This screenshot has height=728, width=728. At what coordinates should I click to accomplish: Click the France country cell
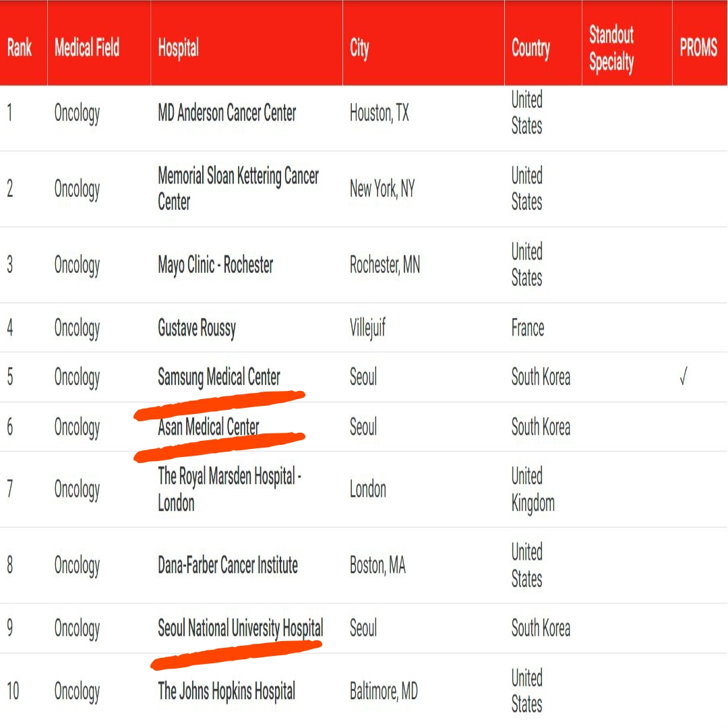pos(527,328)
